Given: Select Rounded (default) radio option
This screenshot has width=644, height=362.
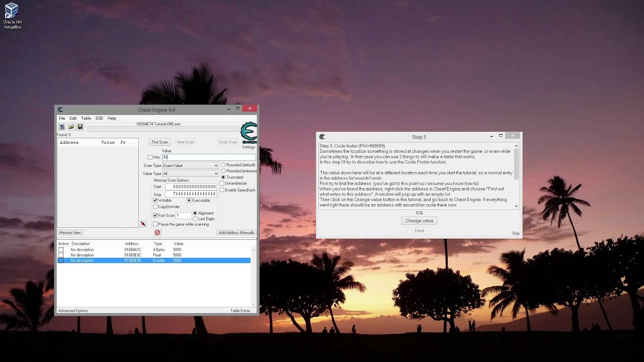Looking at the screenshot, I should point(223,165).
